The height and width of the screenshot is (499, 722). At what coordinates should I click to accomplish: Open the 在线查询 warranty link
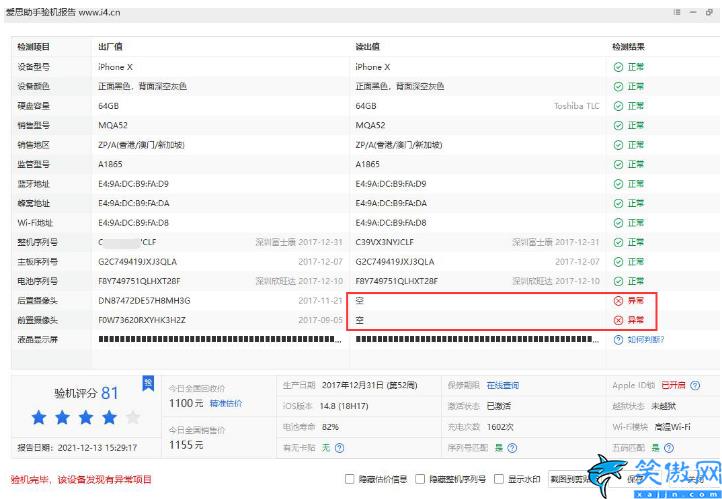[x=503, y=385]
